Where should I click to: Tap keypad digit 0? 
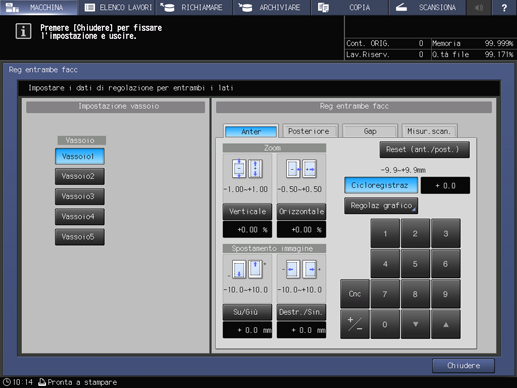[385, 324]
